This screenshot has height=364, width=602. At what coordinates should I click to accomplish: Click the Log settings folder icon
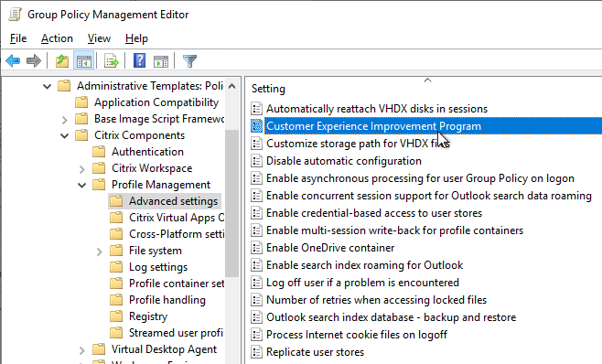[116, 267]
